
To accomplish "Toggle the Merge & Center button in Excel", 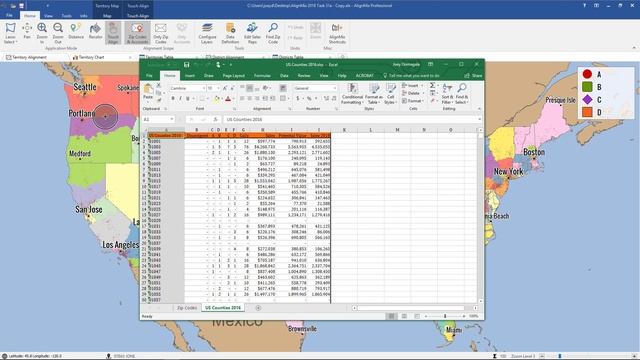I will (283, 98).
